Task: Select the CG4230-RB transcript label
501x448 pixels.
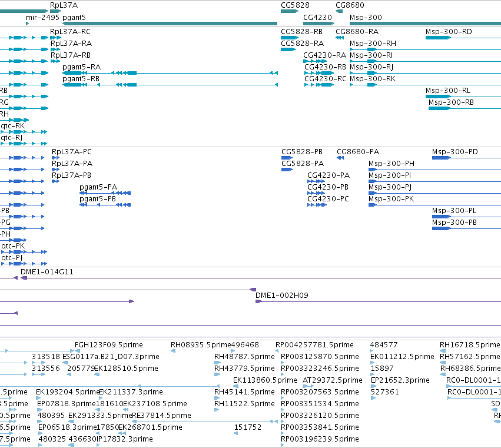Action: (325, 67)
